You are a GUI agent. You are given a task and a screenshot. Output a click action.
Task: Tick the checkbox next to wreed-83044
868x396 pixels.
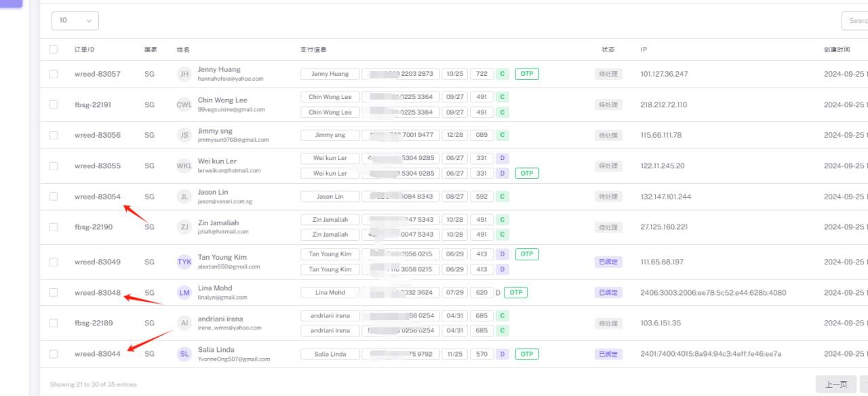tap(54, 354)
